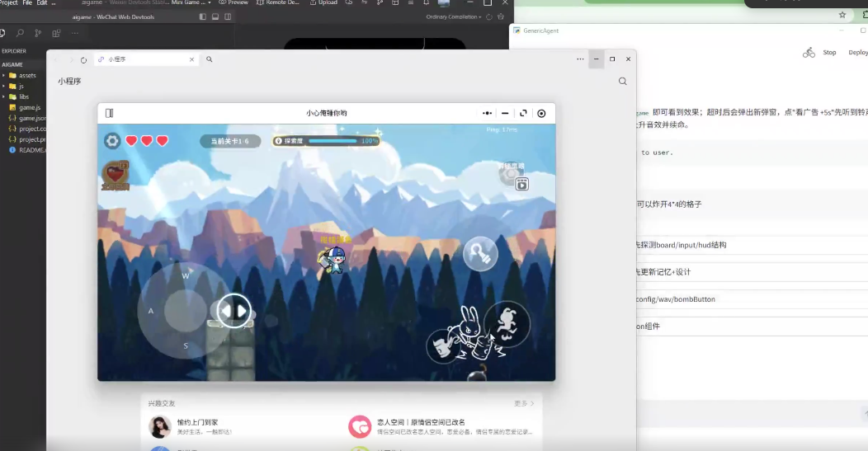
Task: Tap the jump character button in game
Action: [507, 324]
